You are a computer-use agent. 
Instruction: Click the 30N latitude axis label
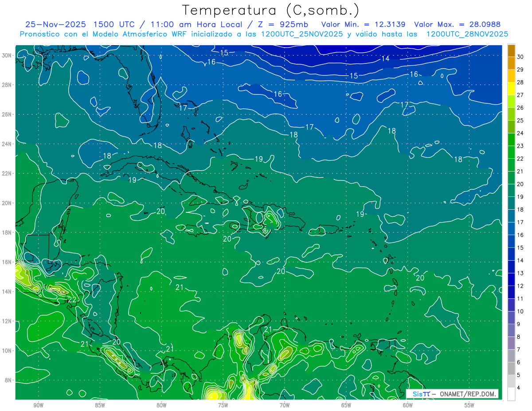pos(7,55)
